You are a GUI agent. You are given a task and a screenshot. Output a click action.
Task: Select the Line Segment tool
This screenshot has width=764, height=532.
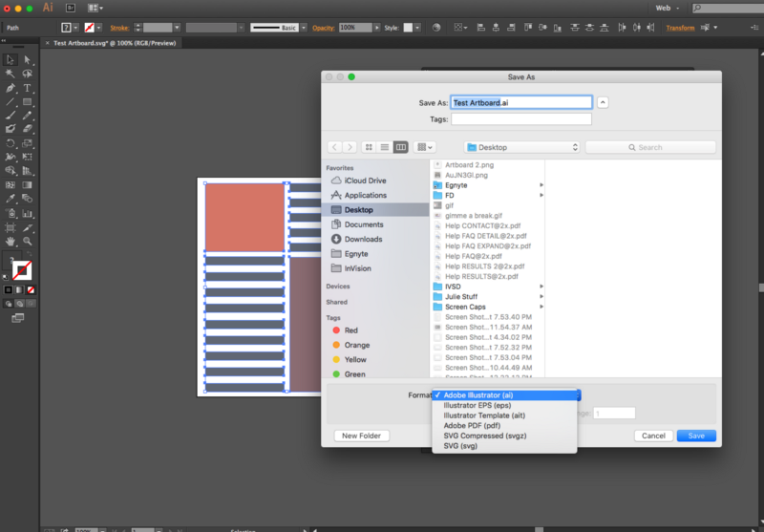tap(10, 102)
